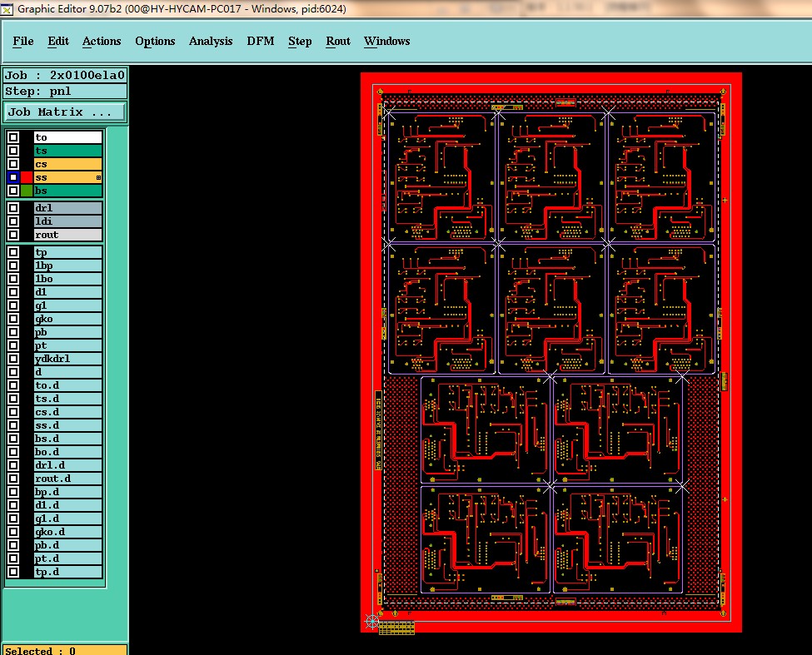Select the drl layer name

click(x=67, y=208)
